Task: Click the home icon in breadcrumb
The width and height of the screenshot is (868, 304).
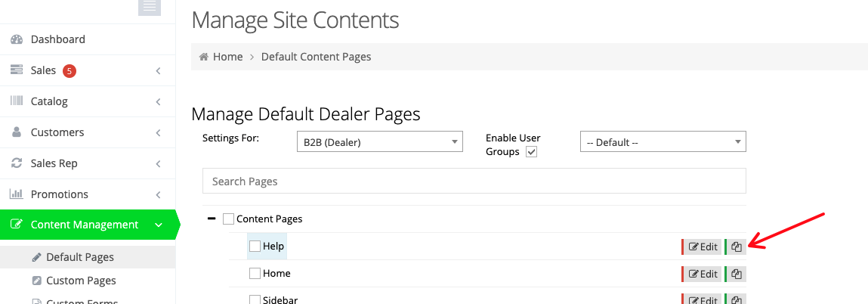Action: tap(203, 57)
